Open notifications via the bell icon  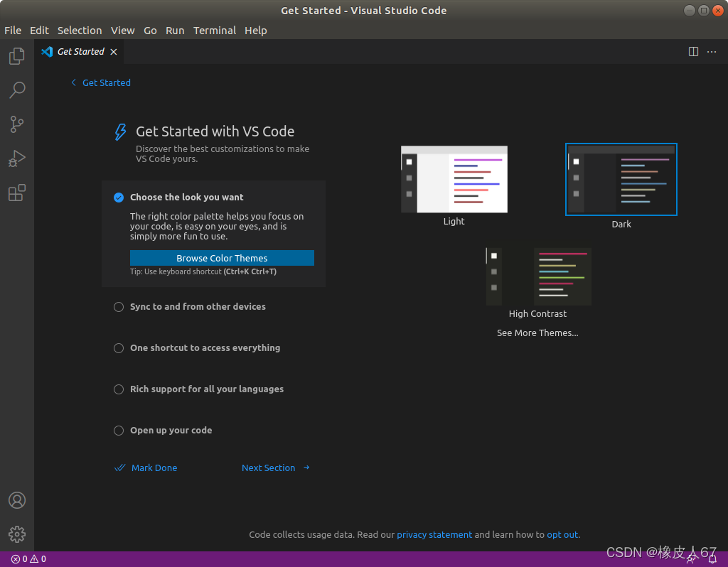[712, 558]
